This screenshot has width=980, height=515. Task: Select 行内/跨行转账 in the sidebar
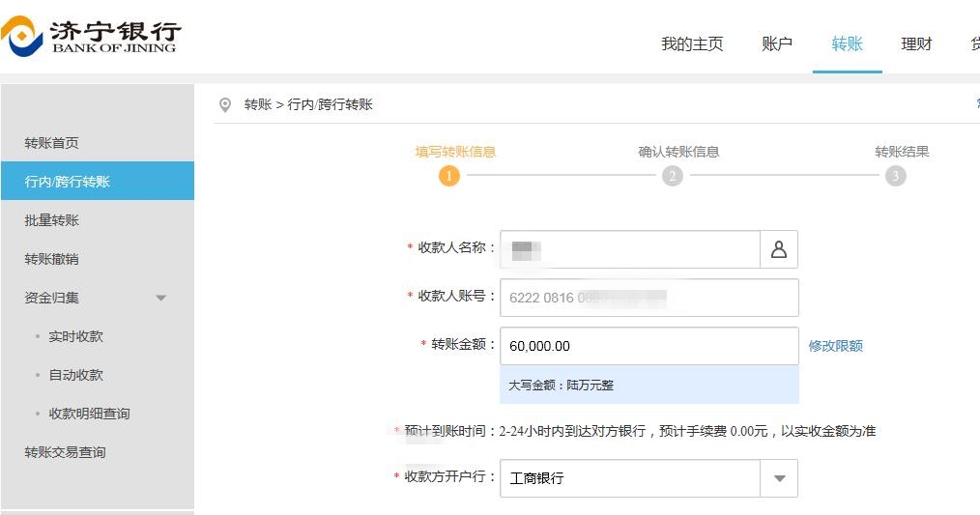[98, 182]
